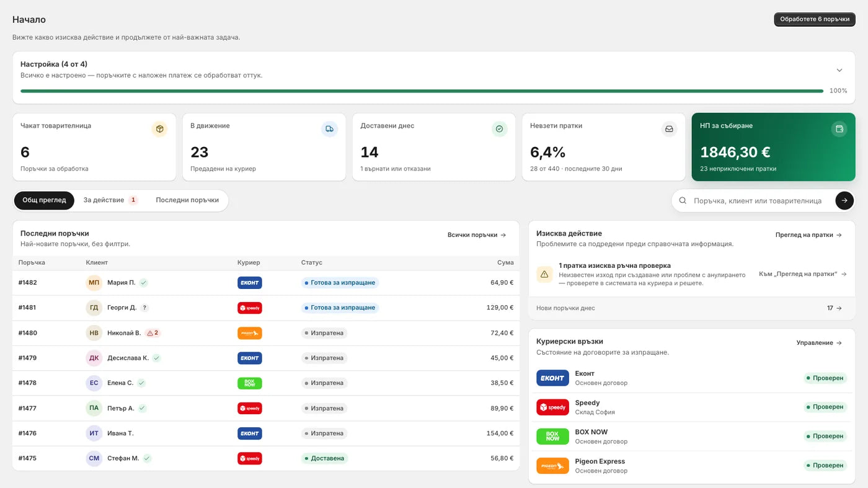Click the warning badge next to Николай В.
Viewport: 868px width, 488px height.
[153, 333]
